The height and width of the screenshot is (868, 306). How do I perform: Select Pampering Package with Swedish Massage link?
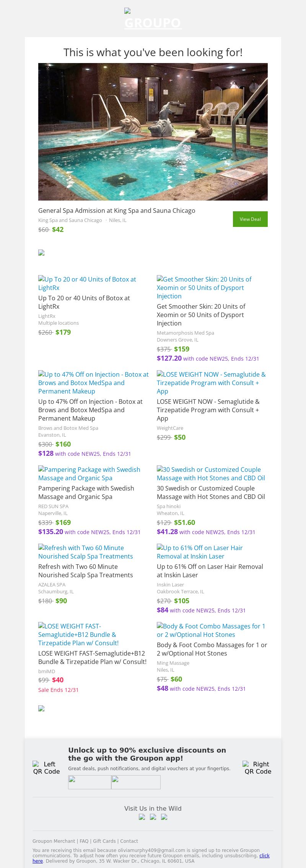tap(89, 474)
